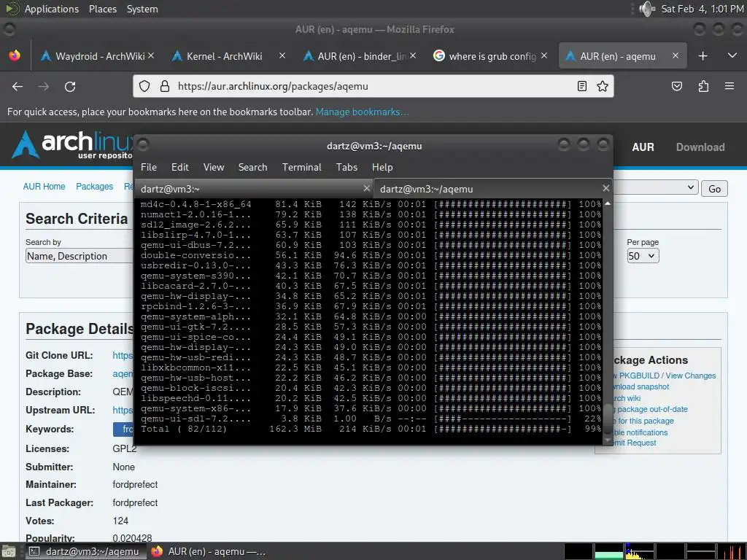Screen dimensions: 747x560
Task: Click Firefox View icon in tab bar
Action: (x=15, y=55)
